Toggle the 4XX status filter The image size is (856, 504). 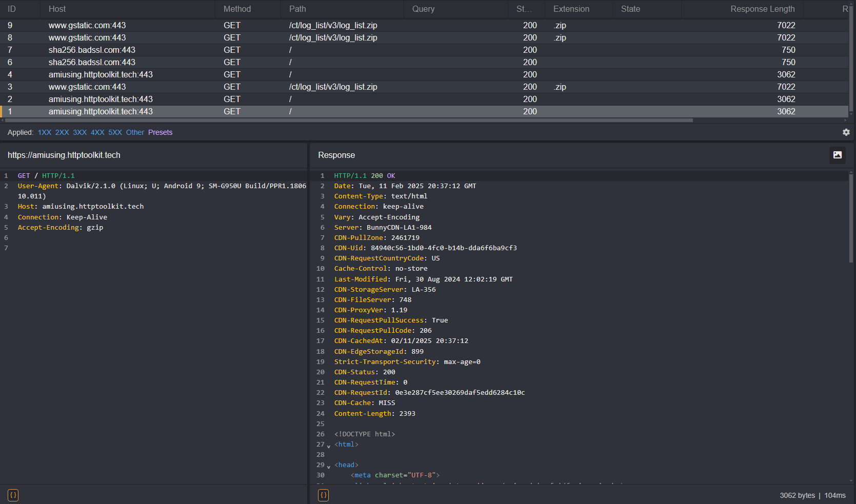(97, 132)
